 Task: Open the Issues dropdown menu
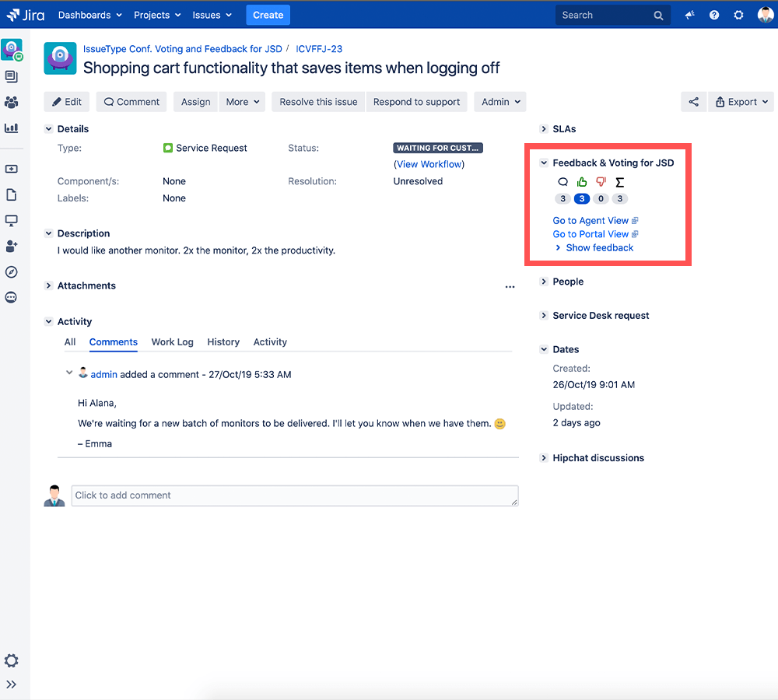pos(212,16)
